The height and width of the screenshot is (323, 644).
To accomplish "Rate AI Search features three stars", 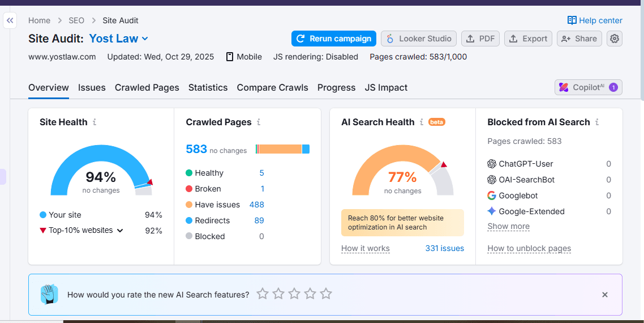I will (x=294, y=294).
